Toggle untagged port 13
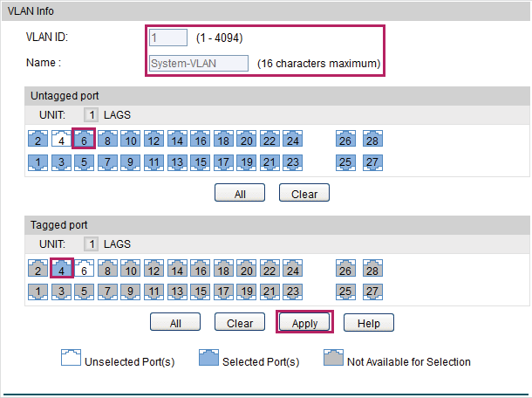 (x=177, y=162)
